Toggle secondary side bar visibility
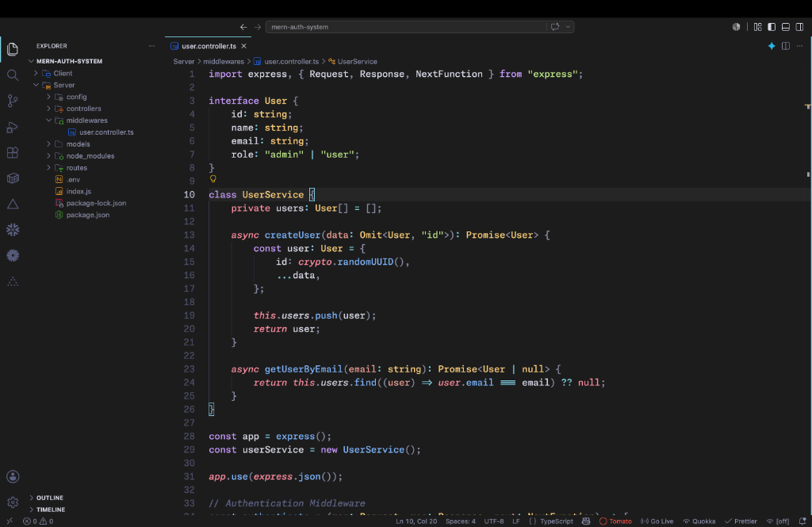Screen dimensions: 812x527 799,27
